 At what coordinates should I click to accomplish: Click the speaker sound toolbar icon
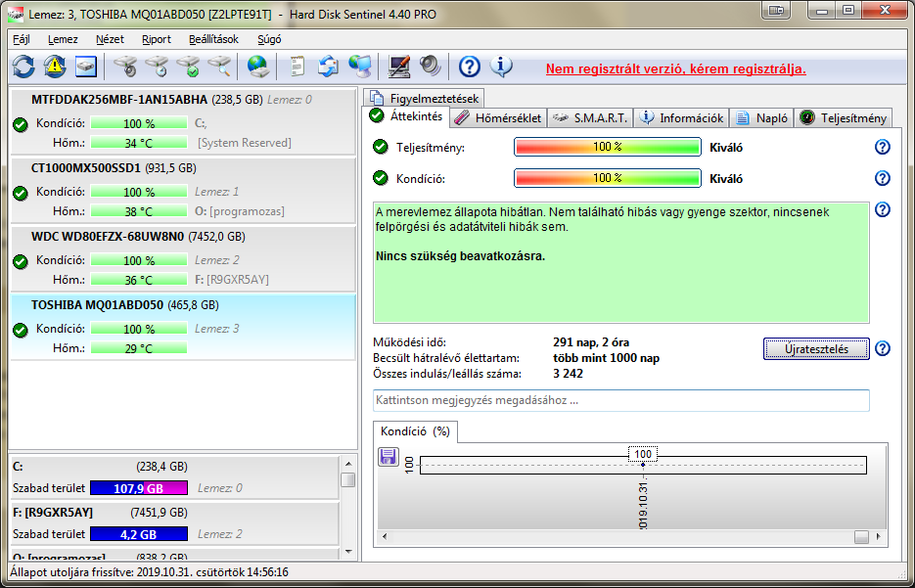coord(431,68)
